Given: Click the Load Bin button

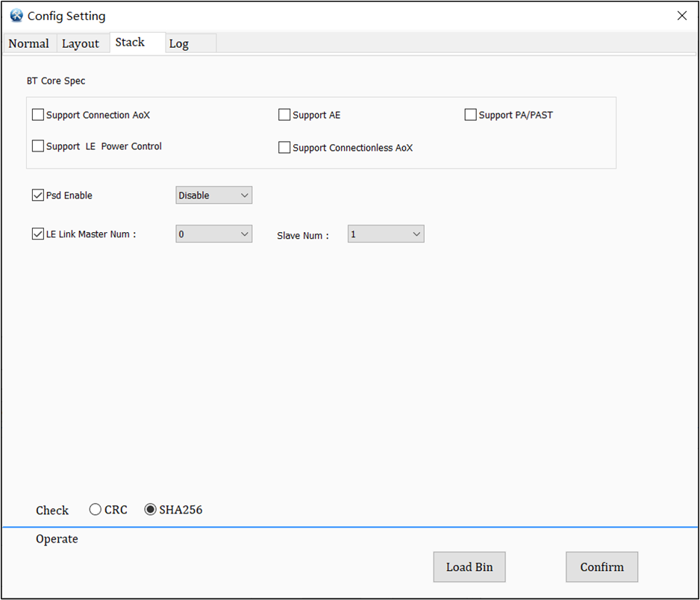Looking at the screenshot, I should (469, 567).
